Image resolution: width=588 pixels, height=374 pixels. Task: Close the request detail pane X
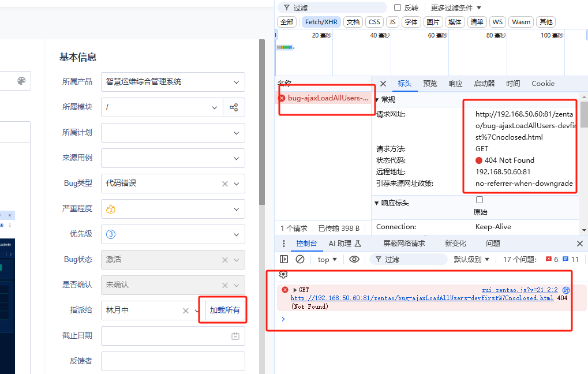[x=383, y=84]
